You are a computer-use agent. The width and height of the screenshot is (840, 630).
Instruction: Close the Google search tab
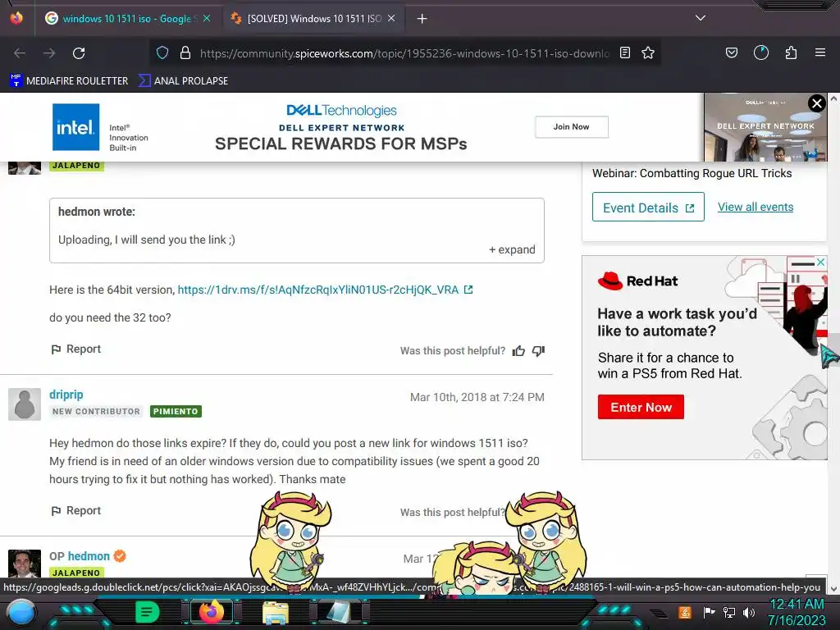tap(207, 18)
